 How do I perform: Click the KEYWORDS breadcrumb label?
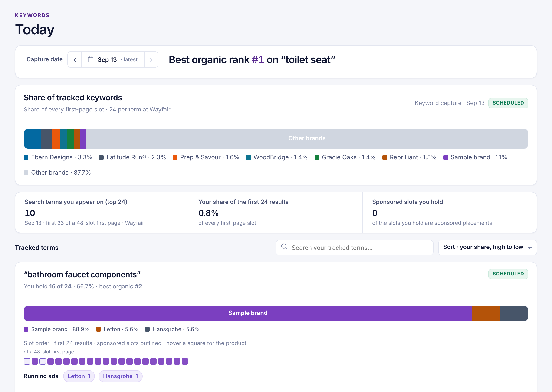tap(32, 16)
